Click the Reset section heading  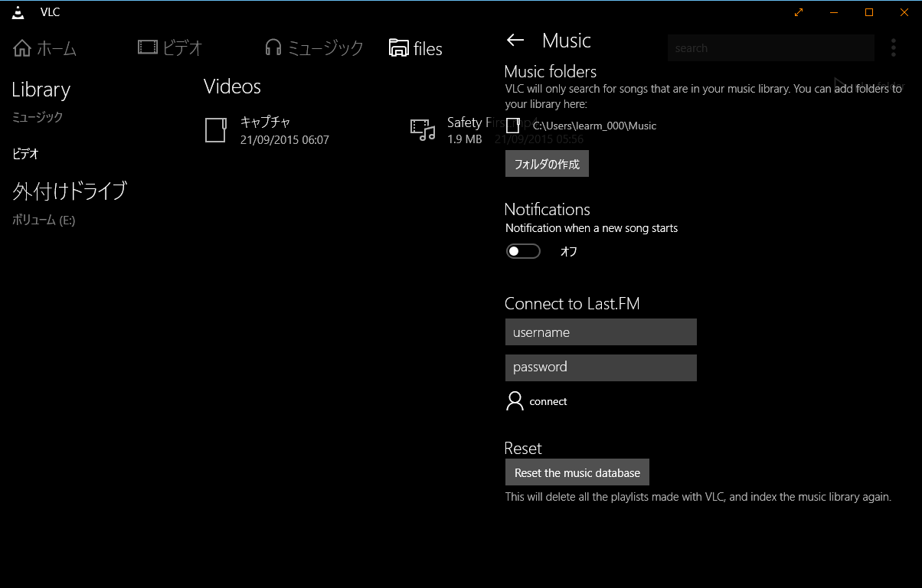[523, 449]
